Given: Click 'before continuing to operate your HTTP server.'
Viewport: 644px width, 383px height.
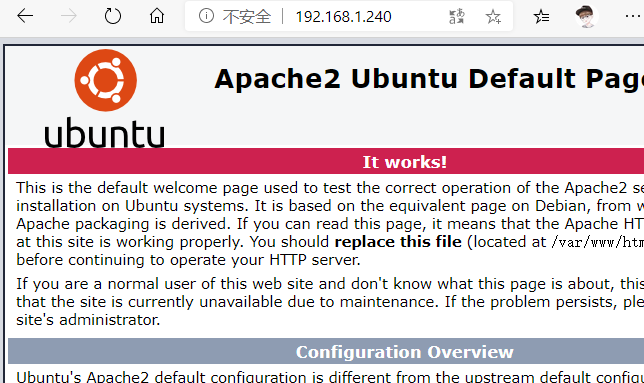Looking at the screenshot, I should [188, 260].
